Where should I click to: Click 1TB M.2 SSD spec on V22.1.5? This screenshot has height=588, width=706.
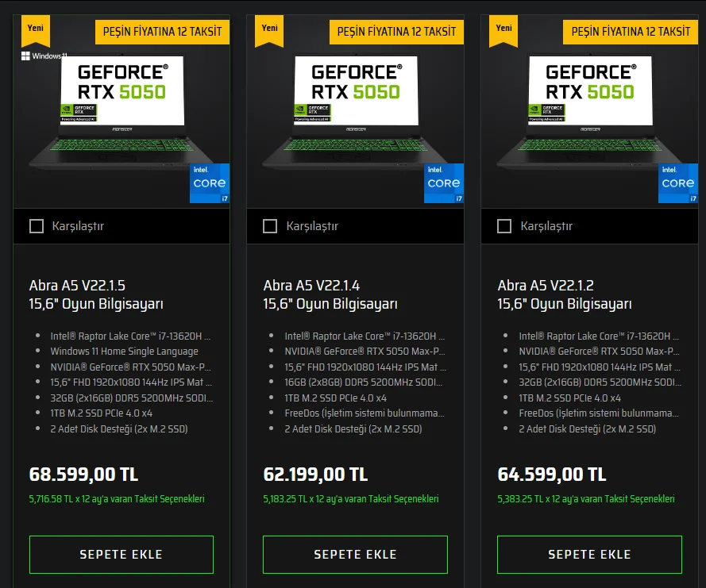pyautogui.click(x=102, y=413)
